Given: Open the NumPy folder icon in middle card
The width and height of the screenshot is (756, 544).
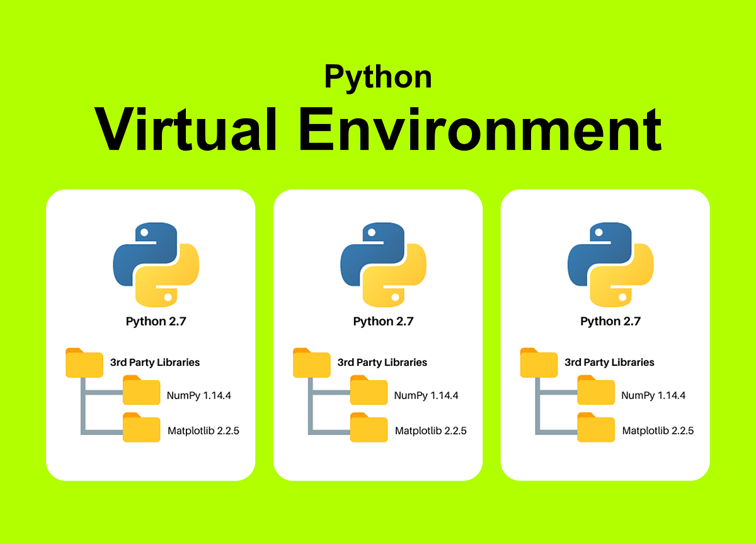Looking at the screenshot, I should click(369, 390).
